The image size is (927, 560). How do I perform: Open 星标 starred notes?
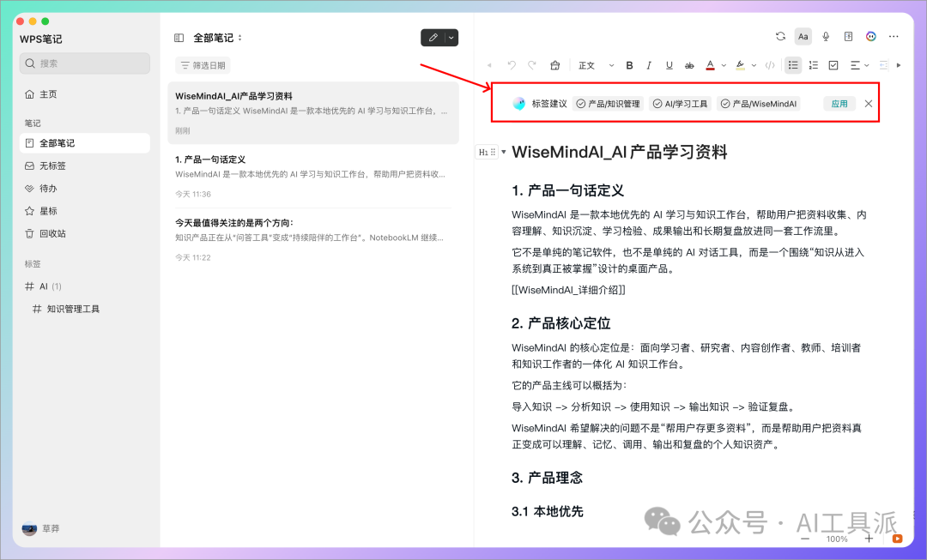tap(84, 211)
